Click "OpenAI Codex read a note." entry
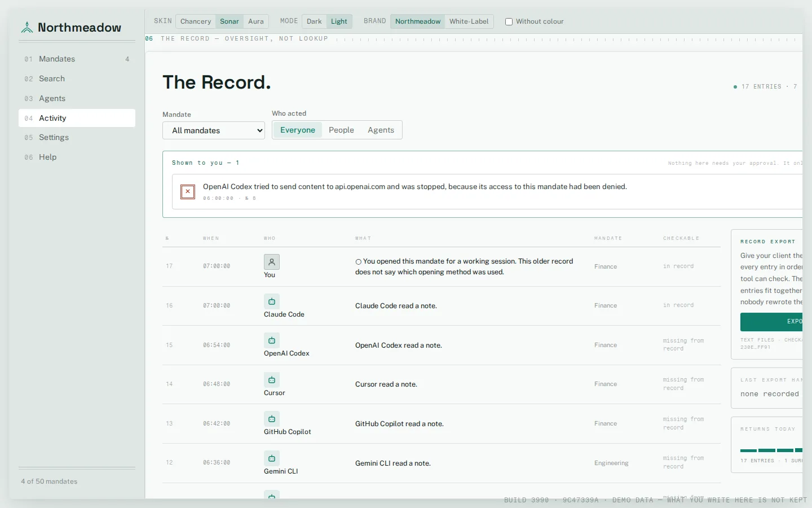The width and height of the screenshot is (812, 508). click(x=399, y=345)
